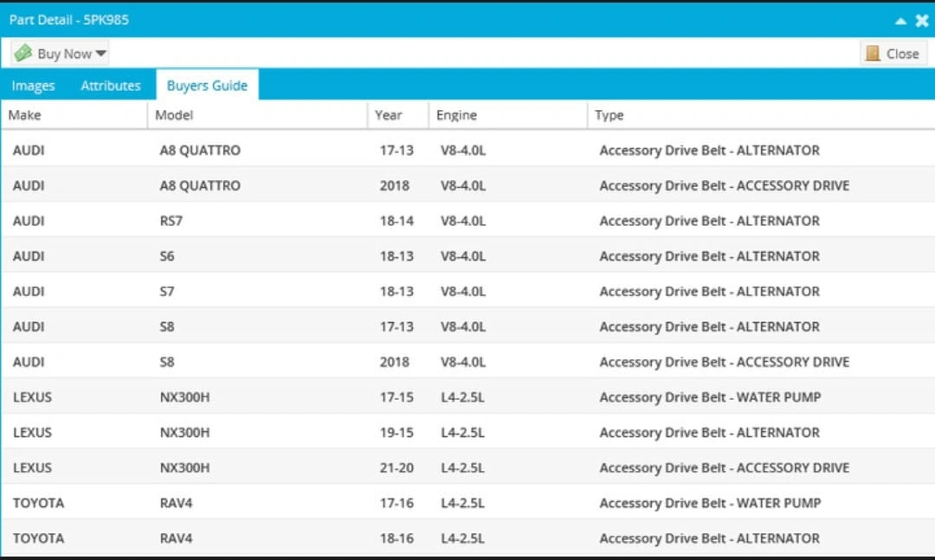
Task: Click TOYOTA make in the 18-16 row
Action: (x=38, y=538)
